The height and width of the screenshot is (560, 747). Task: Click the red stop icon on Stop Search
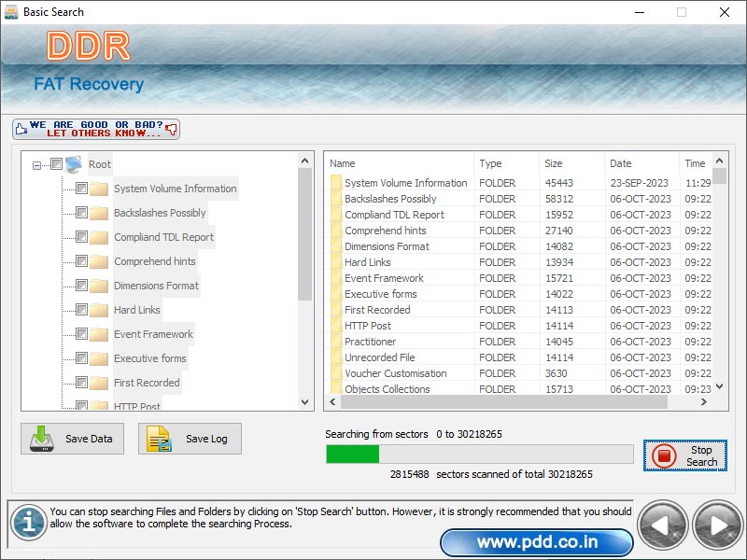(666, 455)
